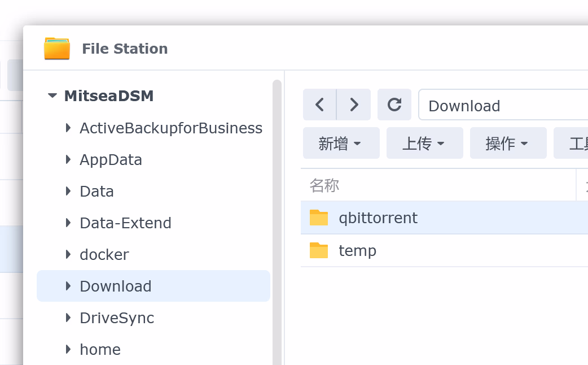The image size is (588, 365).
Task: Click the folder tree vertical scrollbar
Action: pyautogui.click(x=277, y=226)
